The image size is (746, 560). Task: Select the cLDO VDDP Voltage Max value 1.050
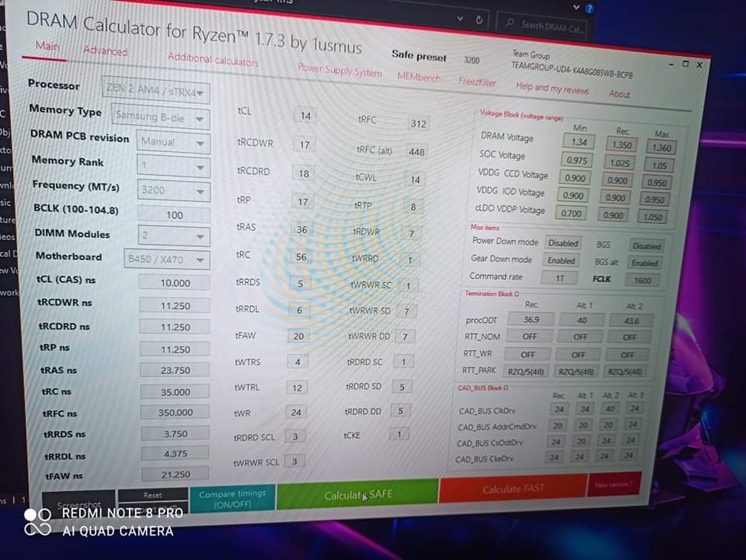click(x=652, y=217)
